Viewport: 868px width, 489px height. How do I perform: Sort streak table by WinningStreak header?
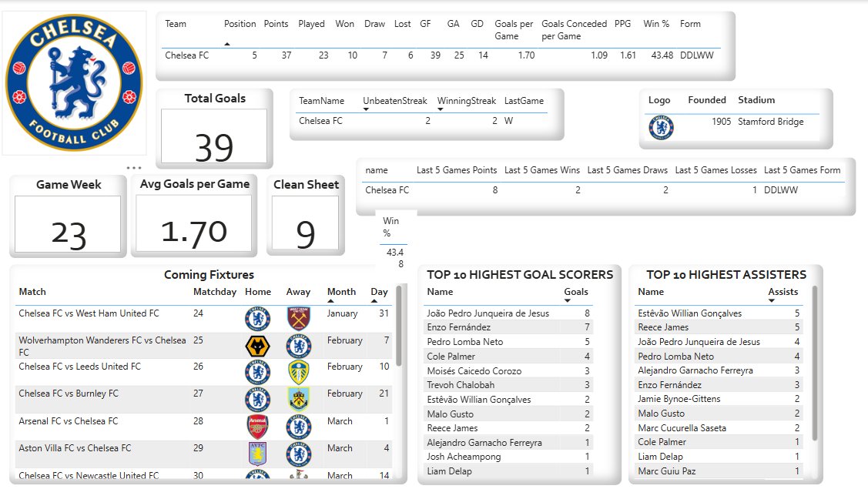click(x=466, y=101)
